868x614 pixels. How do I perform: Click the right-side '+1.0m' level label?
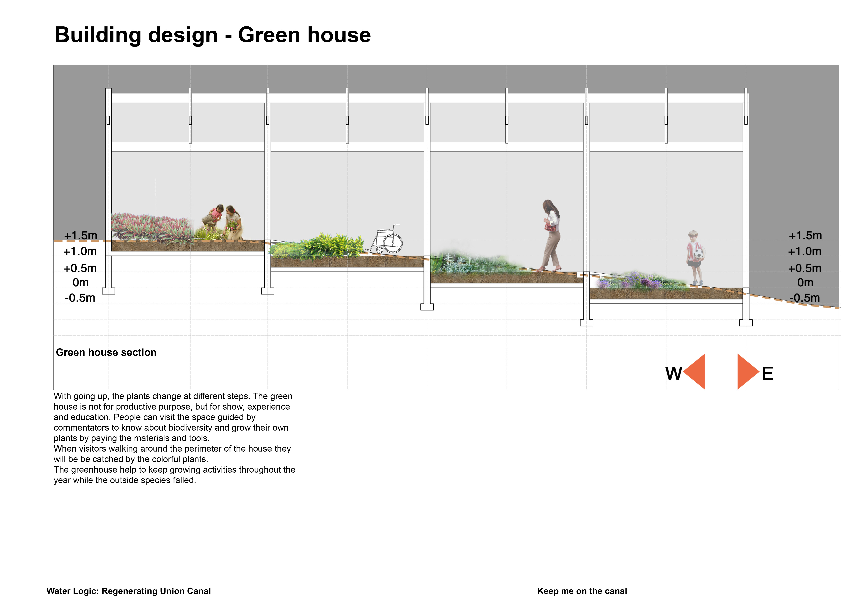[x=804, y=251]
